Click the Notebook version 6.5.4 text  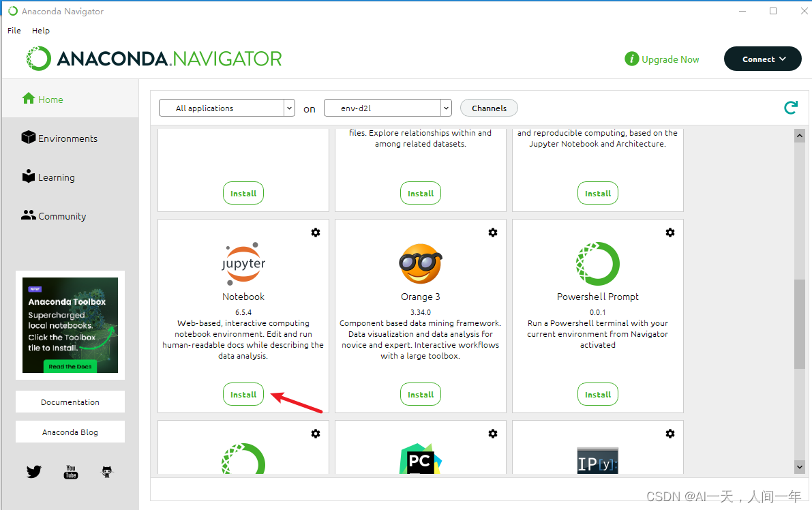tap(243, 312)
